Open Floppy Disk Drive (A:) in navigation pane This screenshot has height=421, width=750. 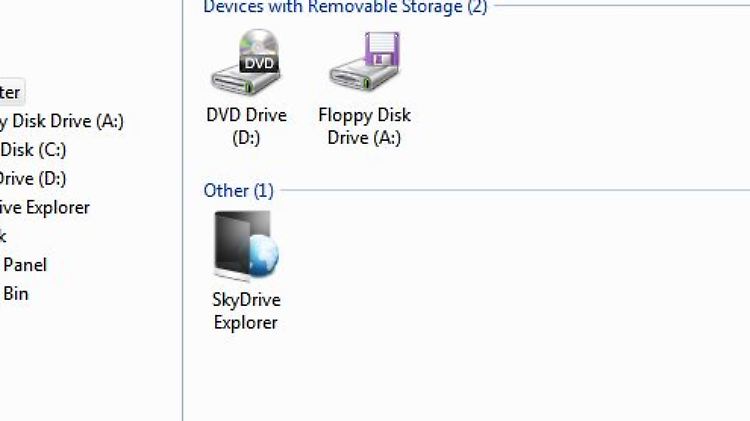point(62,121)
